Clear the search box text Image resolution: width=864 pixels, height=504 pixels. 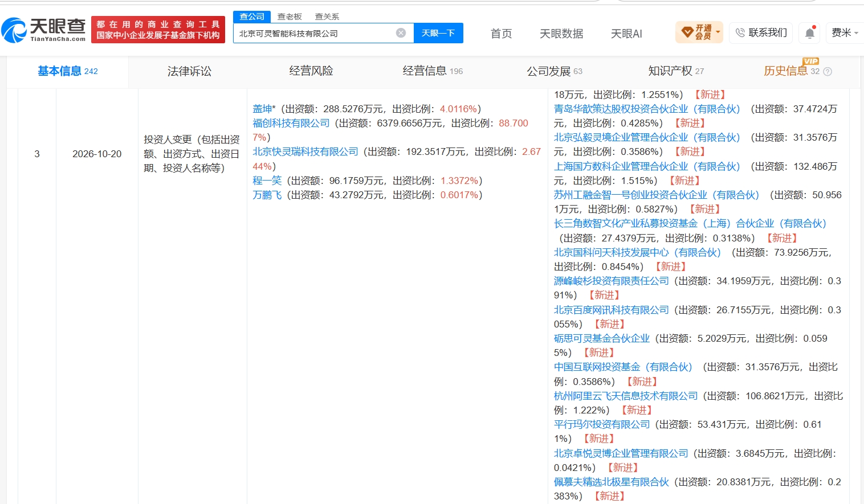401,33
